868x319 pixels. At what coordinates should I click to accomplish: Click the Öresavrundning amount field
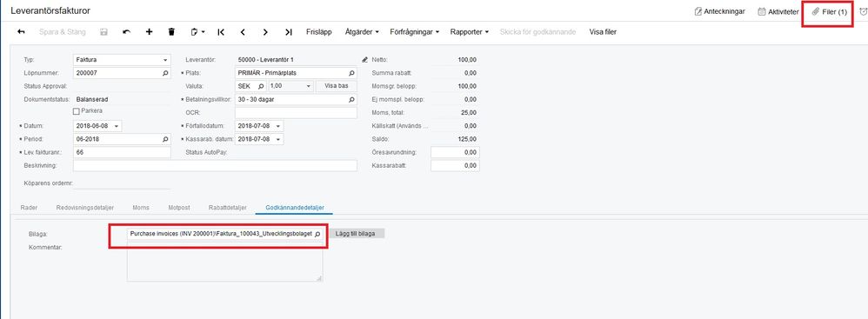(455, 152)
